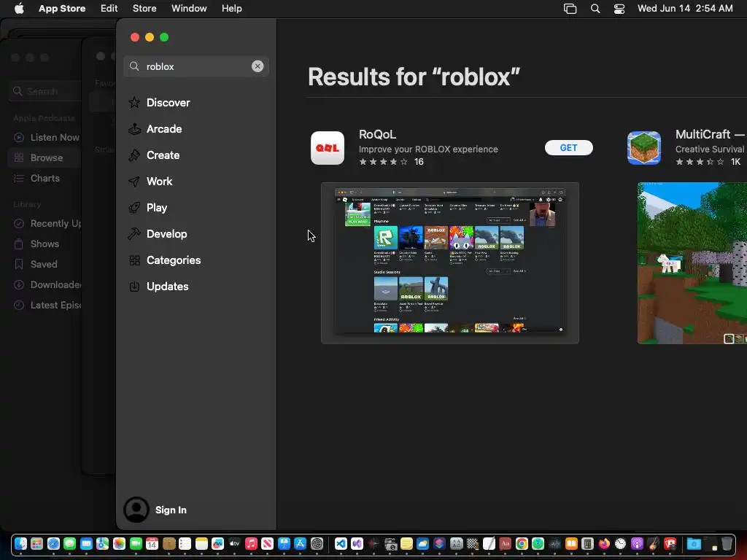View the RoQoL screenshot preview

449,262
